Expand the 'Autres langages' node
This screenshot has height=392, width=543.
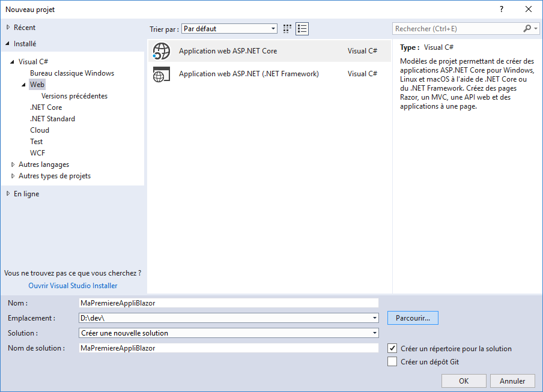pyautogui.click(x=13, y=164)
